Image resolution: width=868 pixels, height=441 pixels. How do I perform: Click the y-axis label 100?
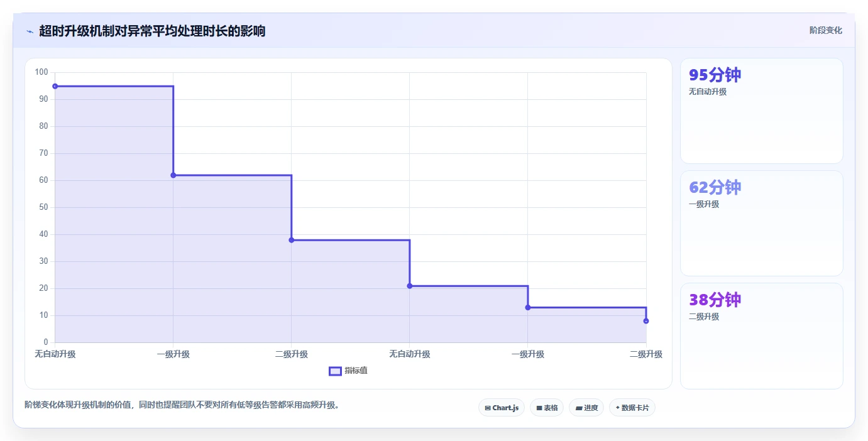point(41,72)
